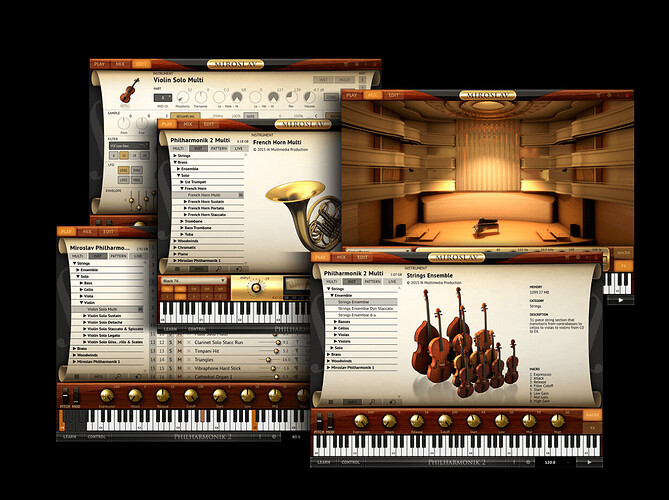The width and height of the screenshot is (669, 500).
Task: Switch to PLAY tab in the concert hall window
Action: (x=352, y=95)
